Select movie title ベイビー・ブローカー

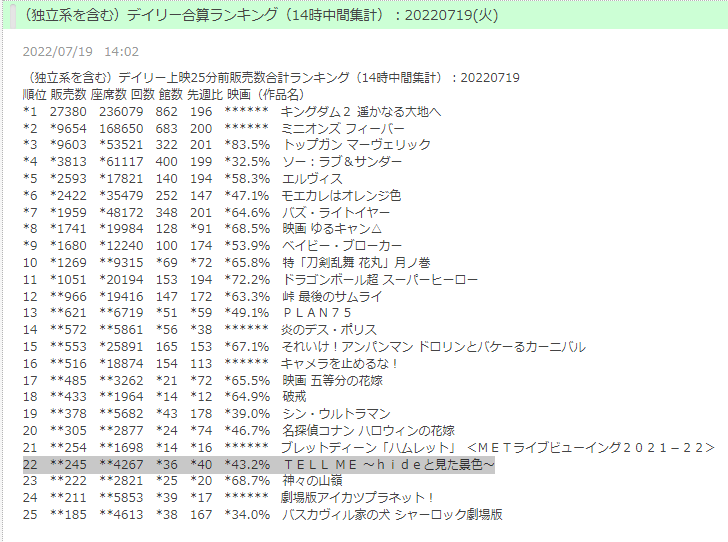click(x=342, y=246)
